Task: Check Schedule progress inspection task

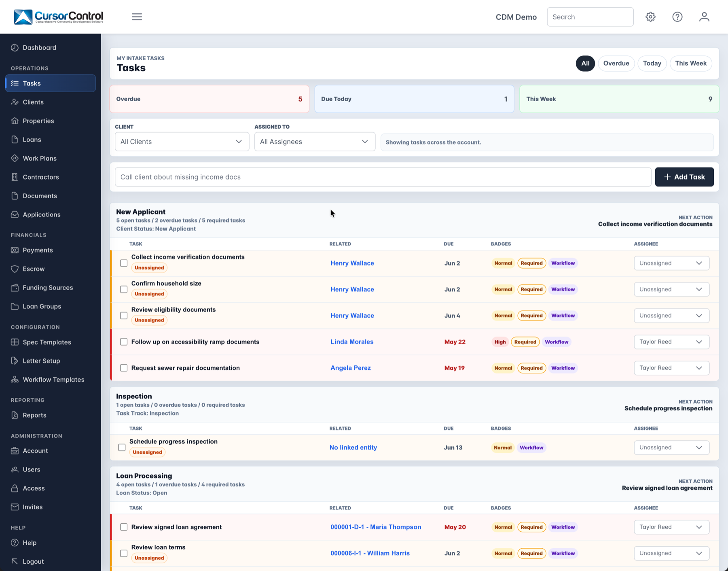Action: click(122, 448)
